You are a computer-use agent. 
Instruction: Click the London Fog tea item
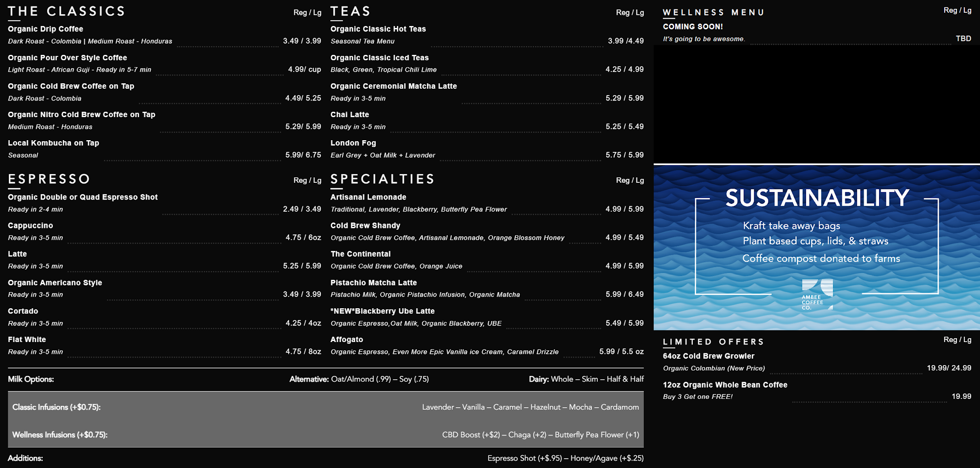pos(353,143)
